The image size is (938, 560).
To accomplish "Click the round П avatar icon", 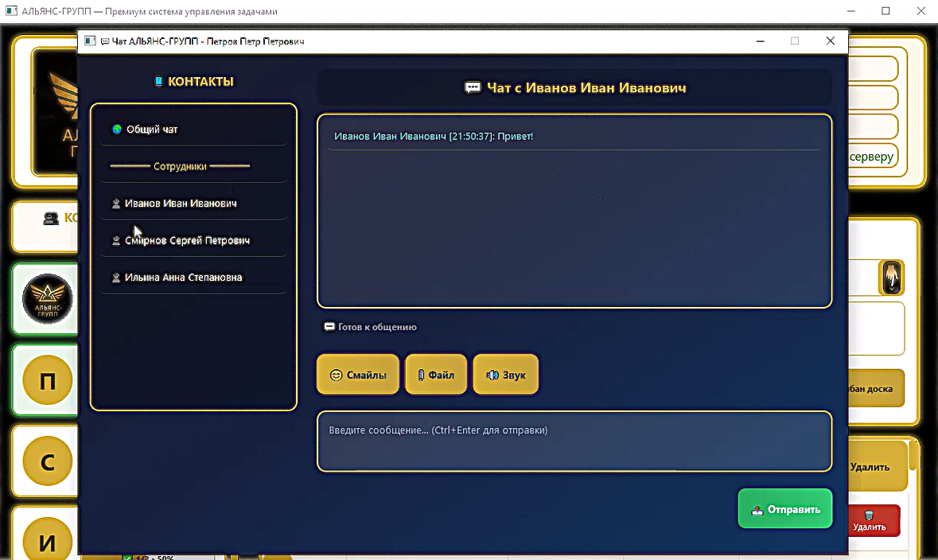I will tap(47, 380).
